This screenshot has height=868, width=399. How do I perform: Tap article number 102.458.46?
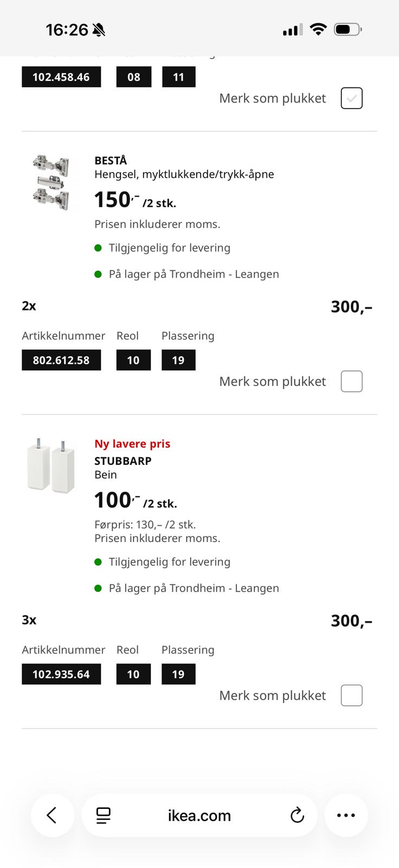[x=61, y=77]
